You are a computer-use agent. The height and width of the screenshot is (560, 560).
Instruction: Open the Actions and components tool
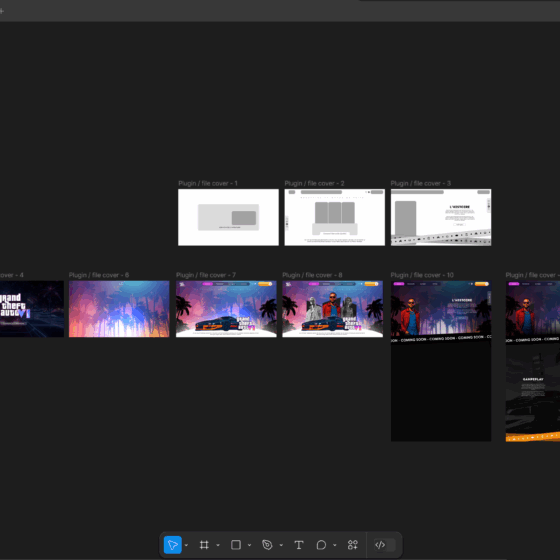(352, 545)
